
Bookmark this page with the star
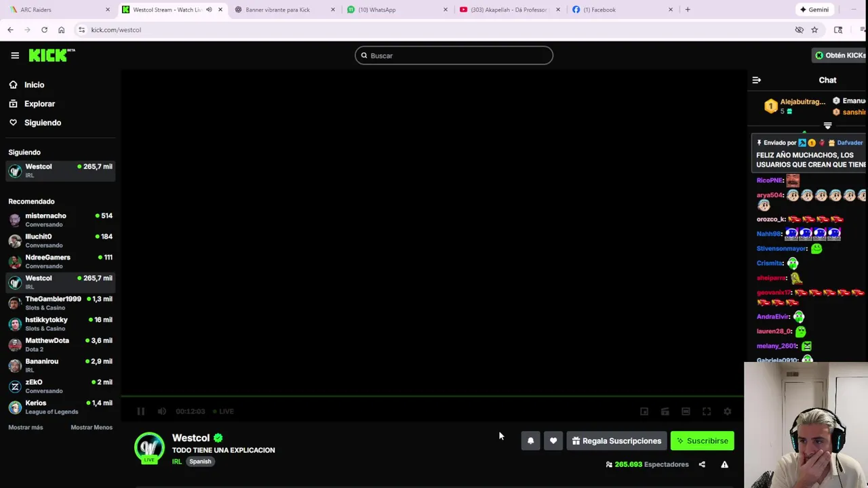pyautogui.click(x=814, y=30)
